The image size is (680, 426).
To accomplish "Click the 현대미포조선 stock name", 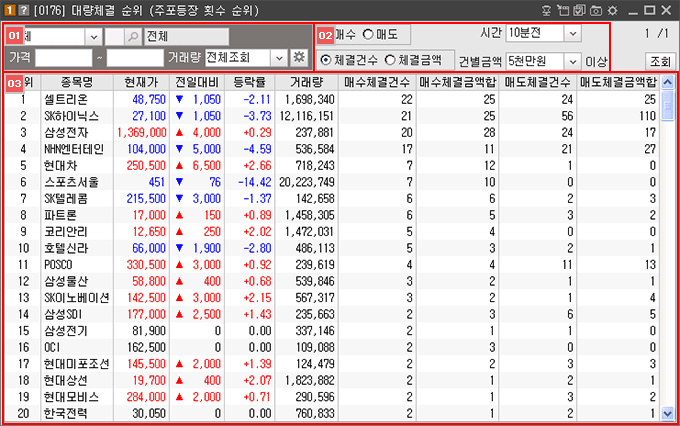I will tap(76, 364).
